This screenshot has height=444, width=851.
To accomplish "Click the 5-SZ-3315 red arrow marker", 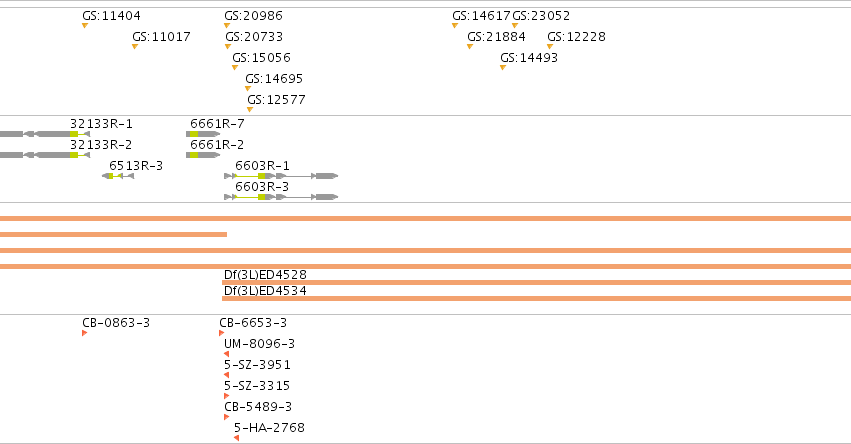I will [226, 396].
